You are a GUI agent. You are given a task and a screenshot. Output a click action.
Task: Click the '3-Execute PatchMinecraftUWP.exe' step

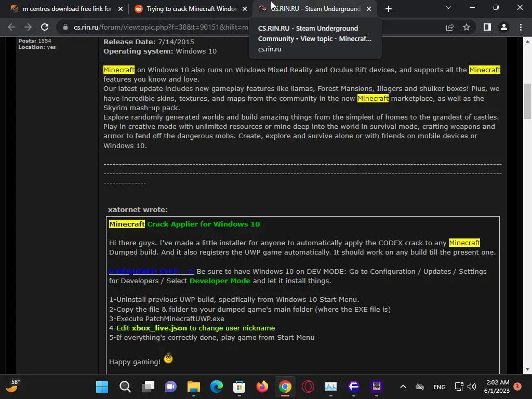tap(167, 318)
